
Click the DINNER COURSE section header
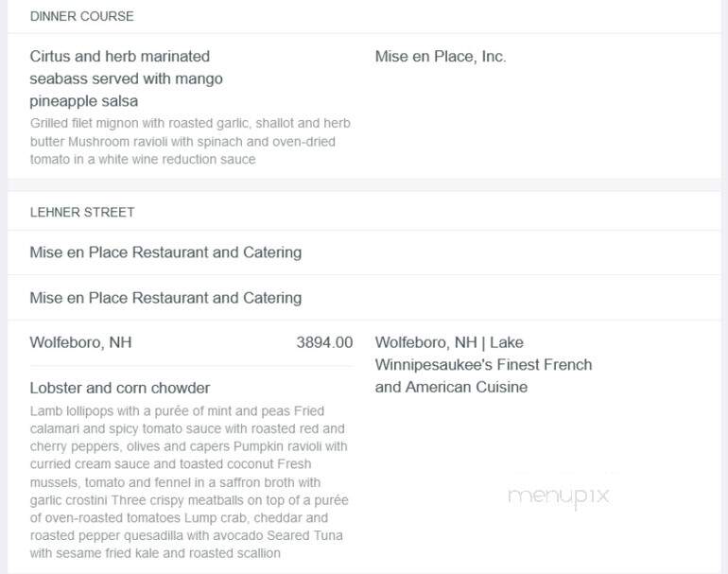(81, 16)
